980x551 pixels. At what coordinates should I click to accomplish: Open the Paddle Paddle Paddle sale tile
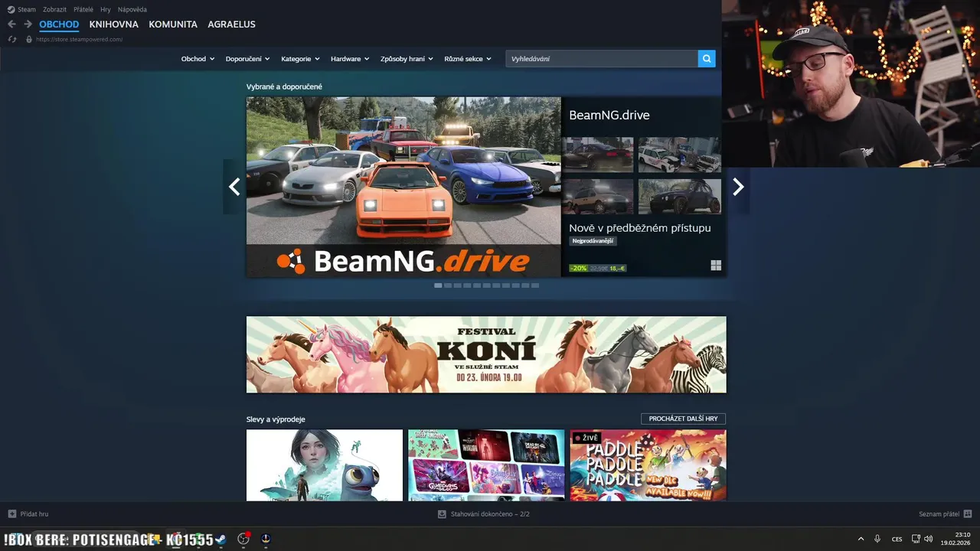click(x=648, y=465)
